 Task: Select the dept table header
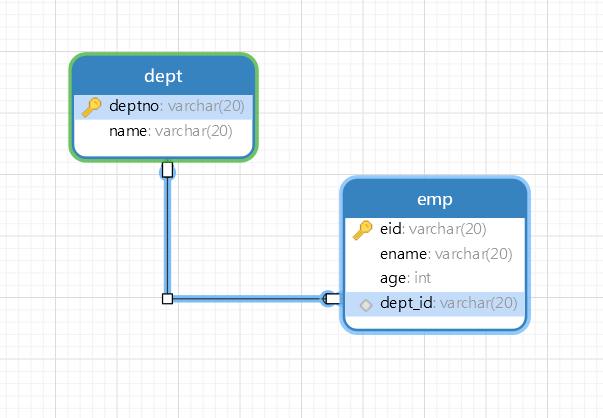(x=163, y=77)
